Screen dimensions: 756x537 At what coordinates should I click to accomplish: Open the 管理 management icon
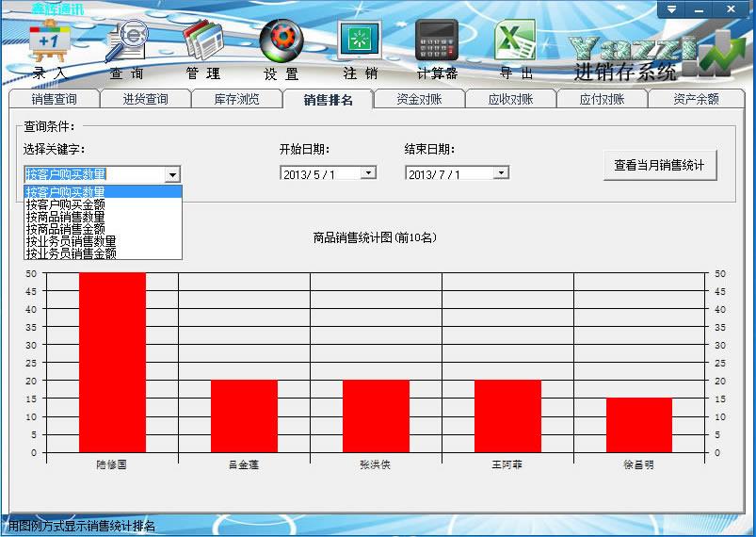click(x=203, y=41)
